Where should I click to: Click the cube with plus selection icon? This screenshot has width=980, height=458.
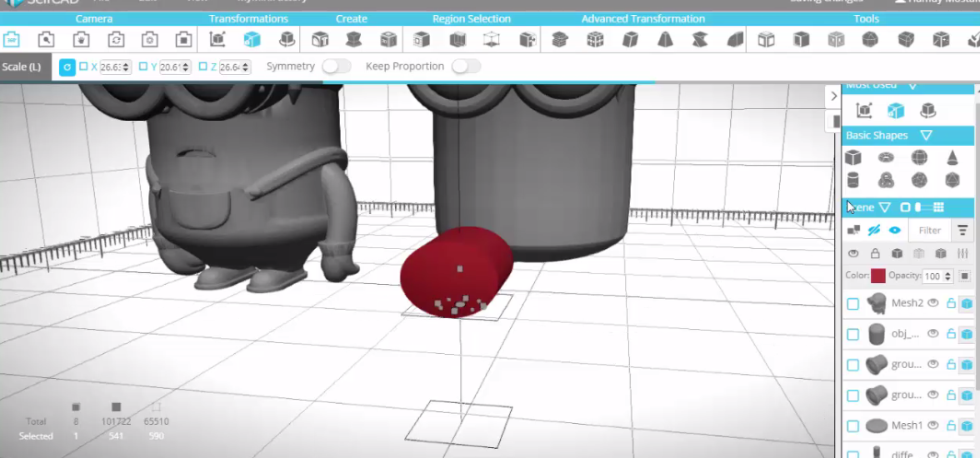pyautogui.click(x=527, y=40)
